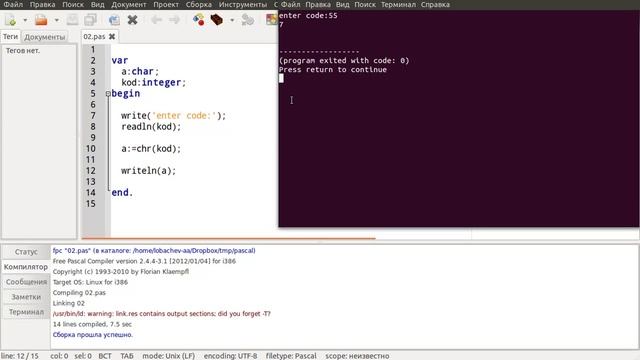Viewport: 640px width, 360px height.
Task: Switch to the Документы sidebar tab
Action: point(45,37)
